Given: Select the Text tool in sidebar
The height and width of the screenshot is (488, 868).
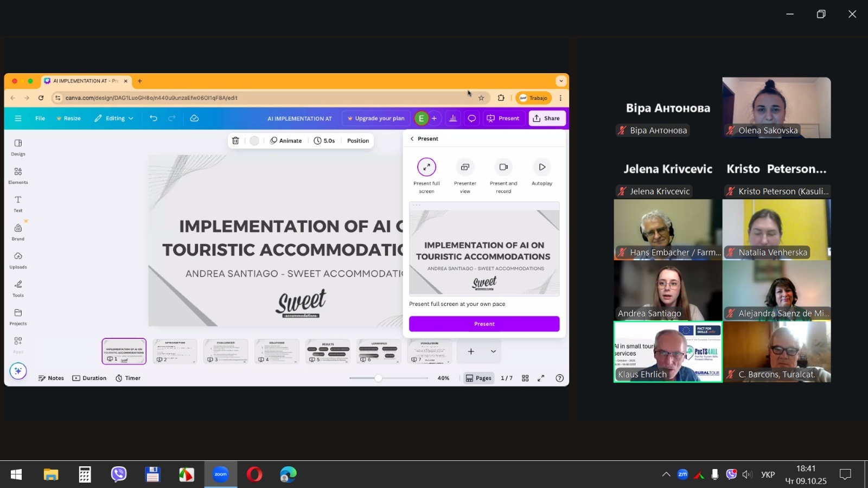Looking at the screenshot, I should [x=18, y=203].
